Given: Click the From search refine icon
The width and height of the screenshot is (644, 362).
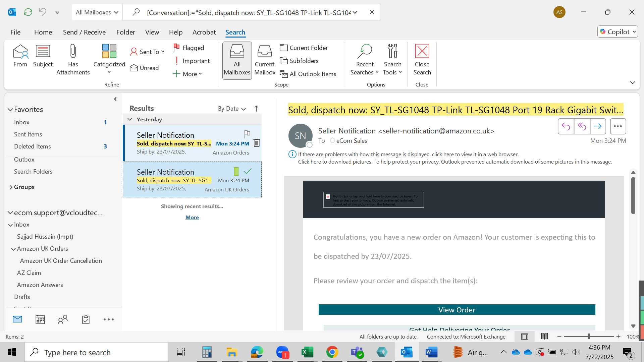Looking at the screenshot, I should click(x=20, y=56).
